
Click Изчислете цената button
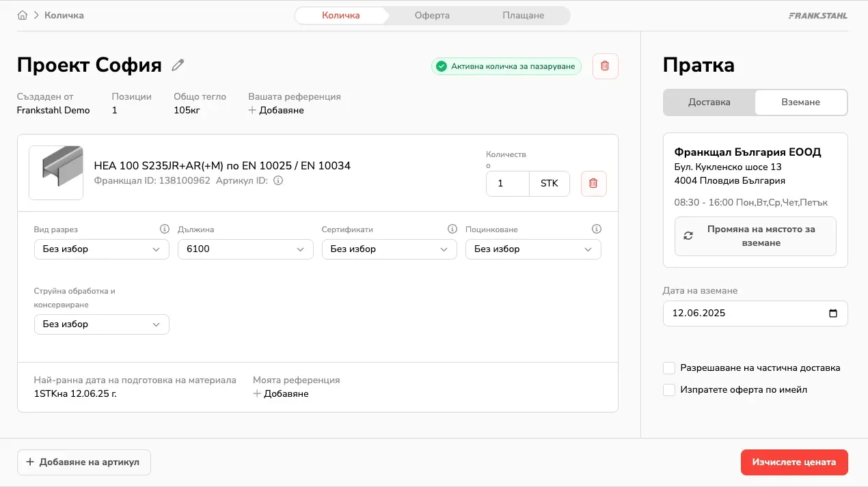(794, 462)
